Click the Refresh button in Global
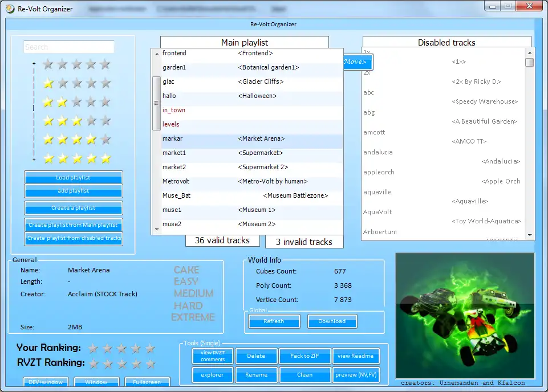The image size is (548, 392). pyautogui.click(x=274, y=321)
